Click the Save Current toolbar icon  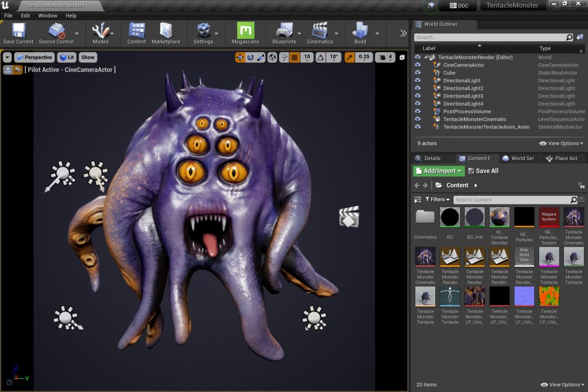coord(18,33)
